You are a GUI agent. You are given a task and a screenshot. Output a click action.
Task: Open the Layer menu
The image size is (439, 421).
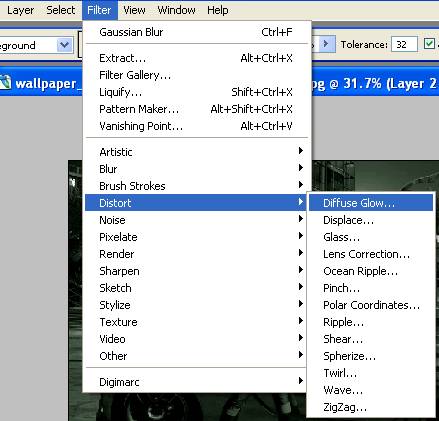click(20, 10)
